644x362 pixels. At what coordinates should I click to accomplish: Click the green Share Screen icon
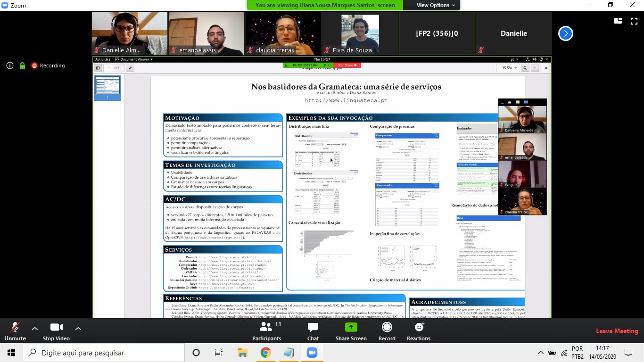(x=351, y=328)
